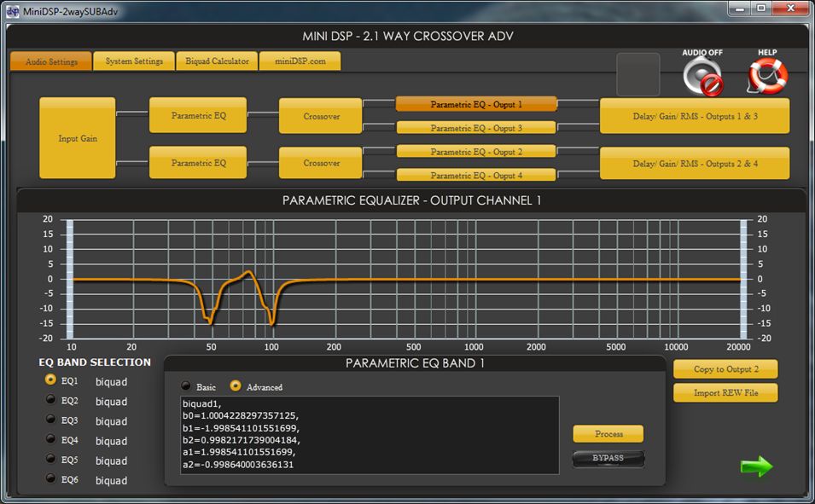Click the a2=-0.998640003636131 line

tap(238, 465)
